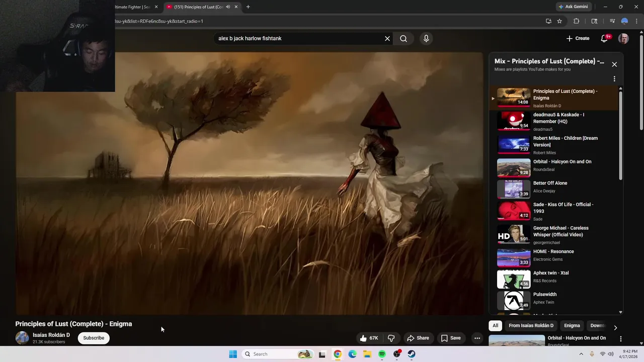Select the From Isaías Roldán D chip
This screenshot has width=644, height=362.
[x=531, y=325]
